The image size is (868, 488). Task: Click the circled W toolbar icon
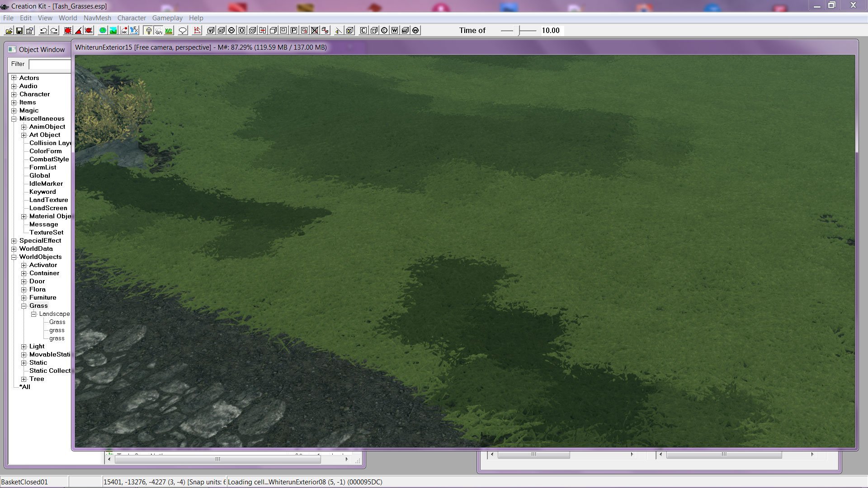click(415, 30)
